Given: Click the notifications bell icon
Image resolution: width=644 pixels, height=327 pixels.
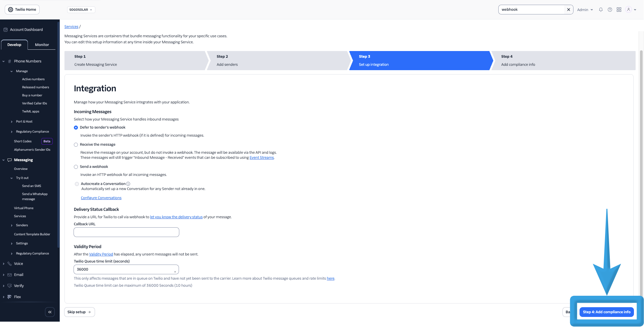Looking at the screenshot, I should click(601, 9).
